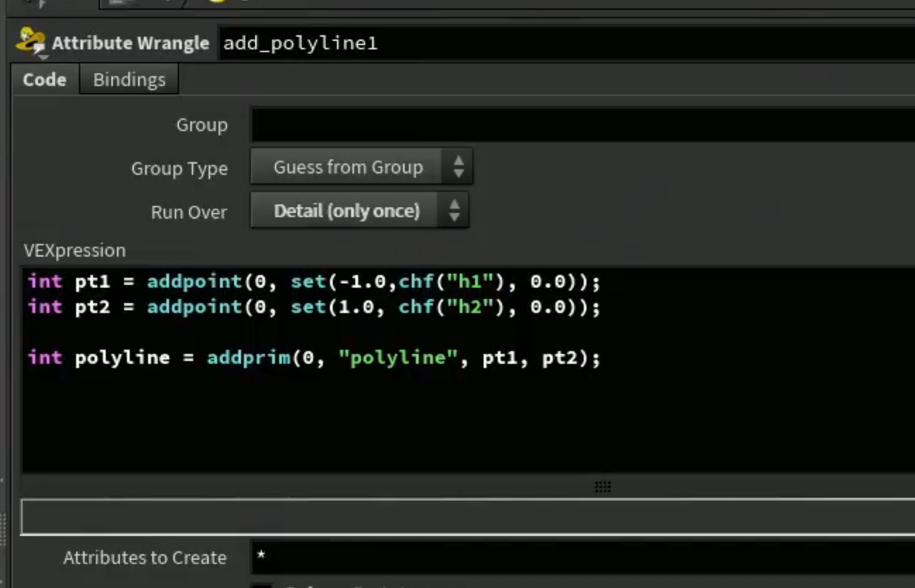
Task: Focus the empty Group input field
Action: [582, 125]
